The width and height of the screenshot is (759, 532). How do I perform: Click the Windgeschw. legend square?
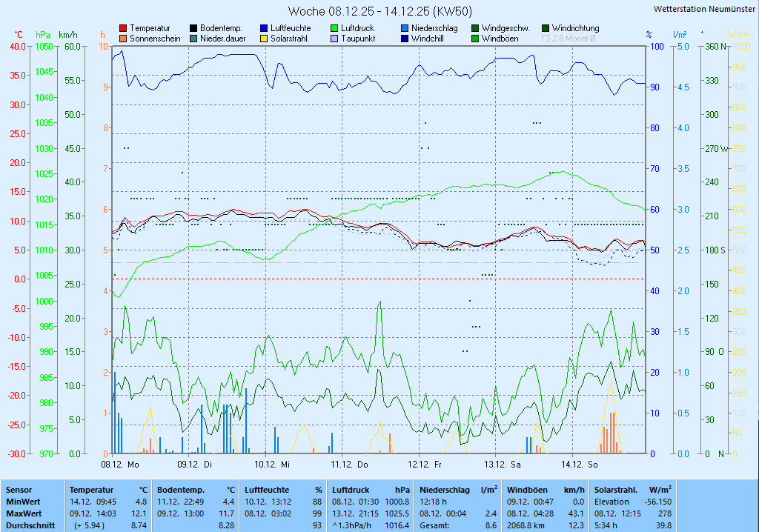(x=475, y=28)
